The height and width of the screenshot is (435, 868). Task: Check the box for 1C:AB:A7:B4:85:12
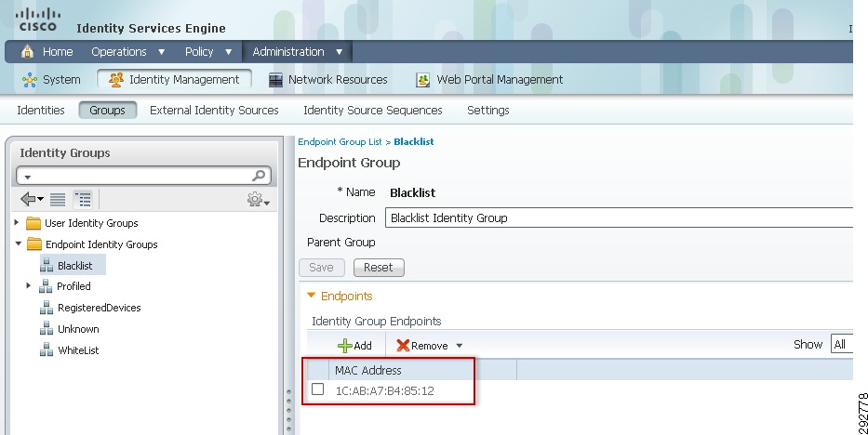tap(318, 389)
